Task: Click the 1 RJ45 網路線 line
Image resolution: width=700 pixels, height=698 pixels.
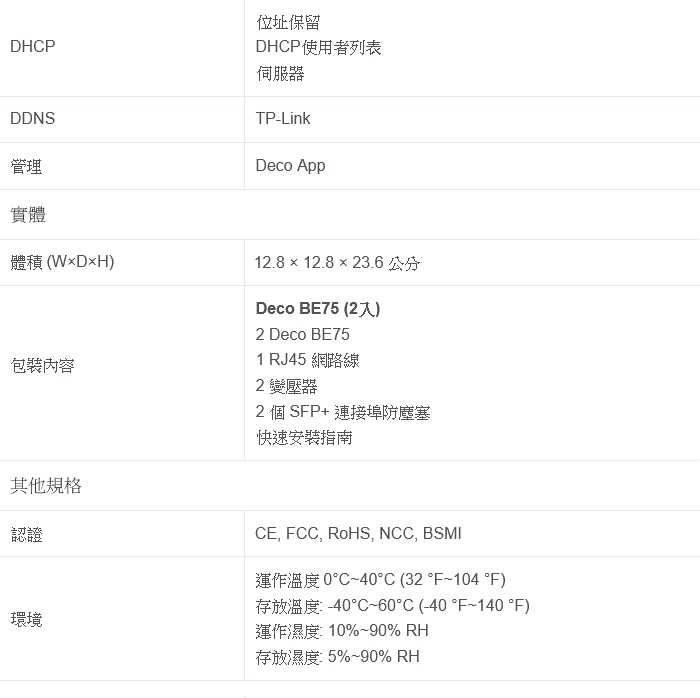Action: click(308, 360)
